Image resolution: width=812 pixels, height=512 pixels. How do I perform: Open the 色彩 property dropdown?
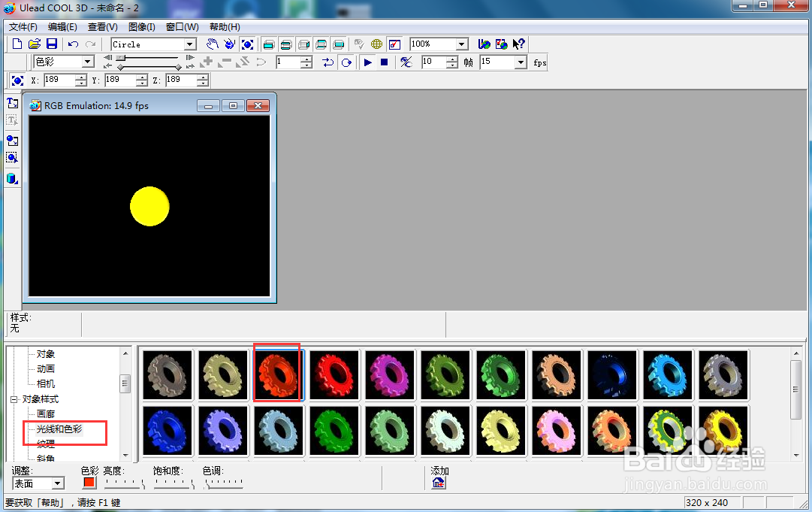point(88,62)
